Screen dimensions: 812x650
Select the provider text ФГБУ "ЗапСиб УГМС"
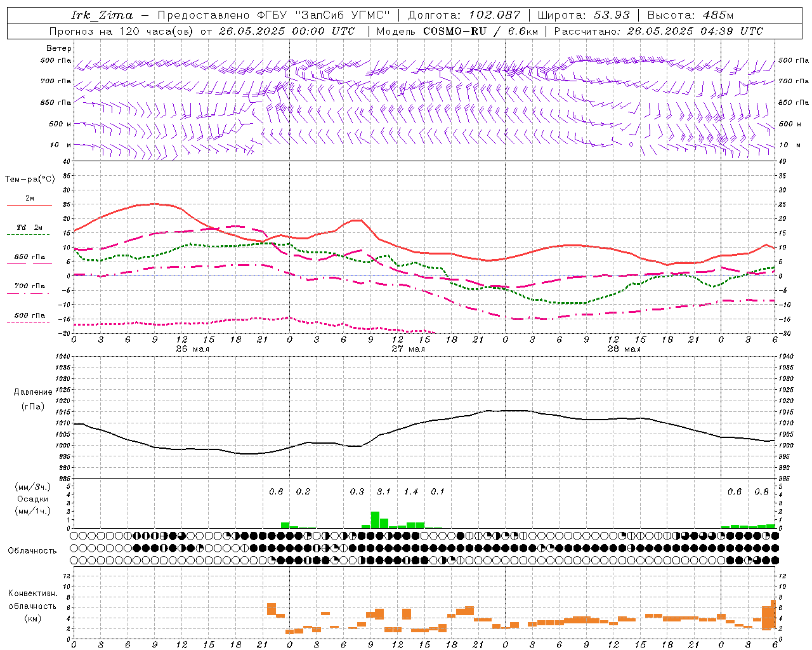[325, 15]
